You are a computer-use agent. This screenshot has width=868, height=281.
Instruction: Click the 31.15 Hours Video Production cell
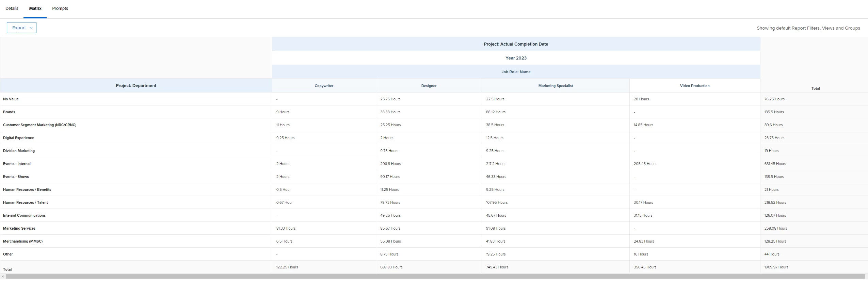[x=695, y=215]
